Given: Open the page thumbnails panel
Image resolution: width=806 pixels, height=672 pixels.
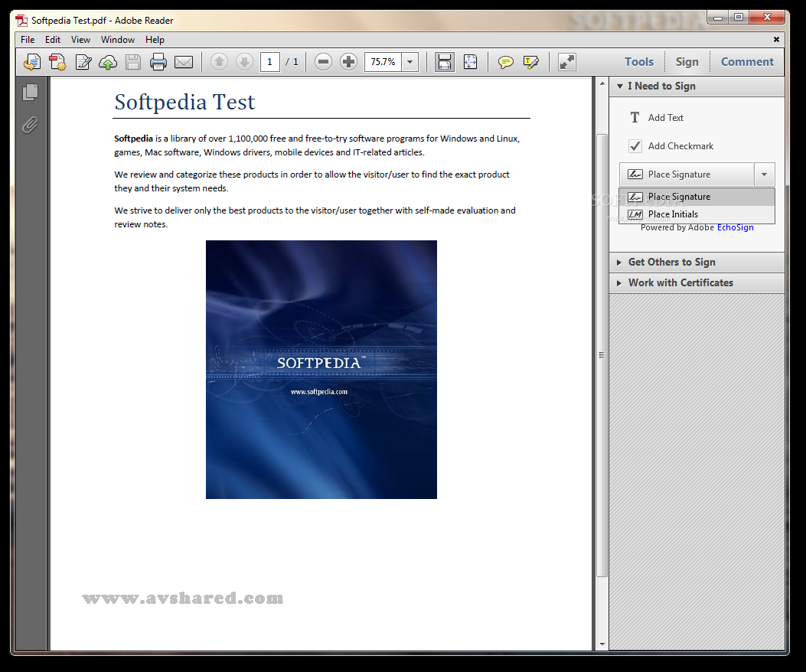Looking at the screenshot, I should 31,92.
